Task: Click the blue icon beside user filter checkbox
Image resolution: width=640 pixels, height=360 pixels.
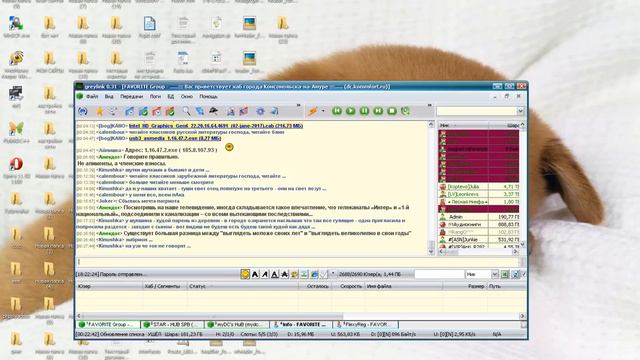Action: tap(515, 274)
